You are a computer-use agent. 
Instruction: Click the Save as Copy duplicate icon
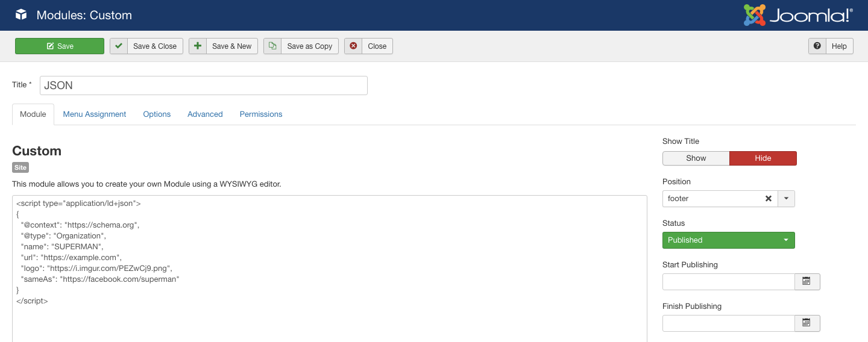272,46
